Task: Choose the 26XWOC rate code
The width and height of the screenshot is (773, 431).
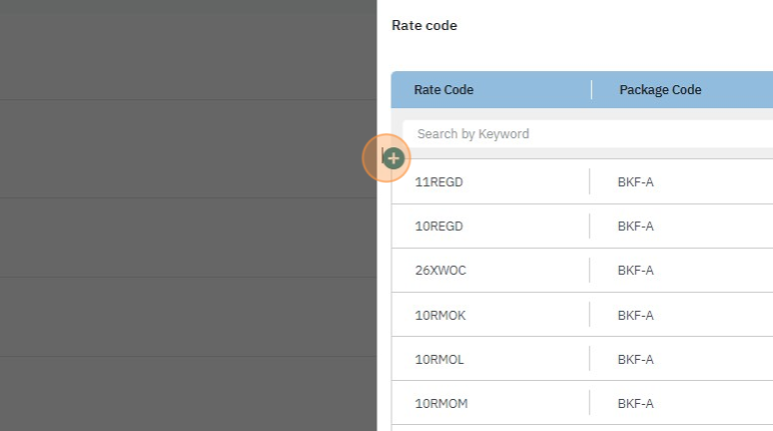Action: pos(440,271)
